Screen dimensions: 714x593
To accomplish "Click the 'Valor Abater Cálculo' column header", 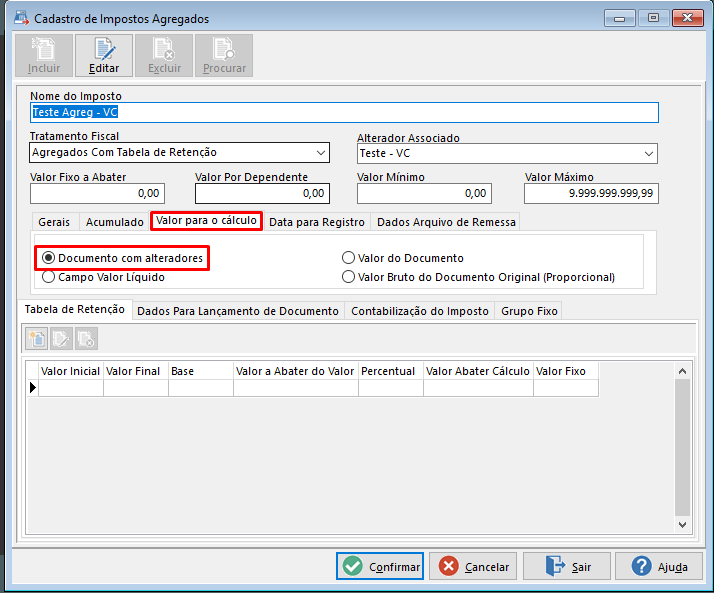I will click(x=479, y=371).
